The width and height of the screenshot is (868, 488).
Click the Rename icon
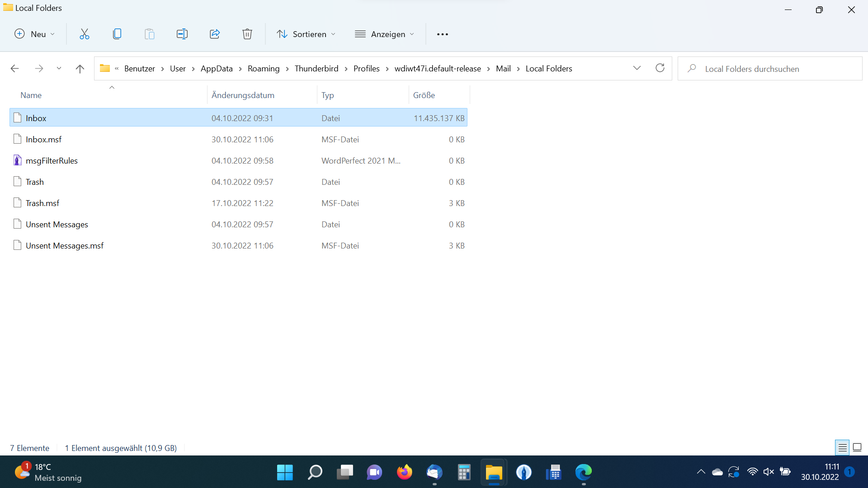[x=182, y=34]
